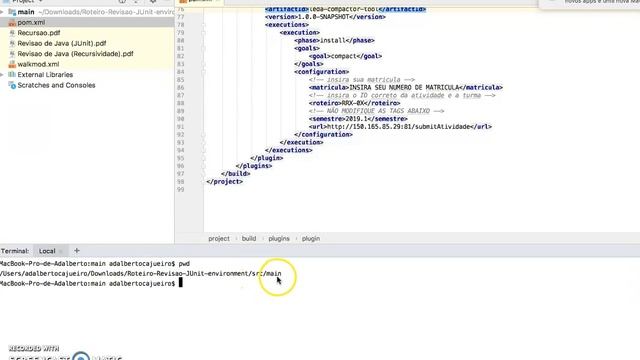
Task: Click the pwd command line in terminal
Action: tap(95, 264)
